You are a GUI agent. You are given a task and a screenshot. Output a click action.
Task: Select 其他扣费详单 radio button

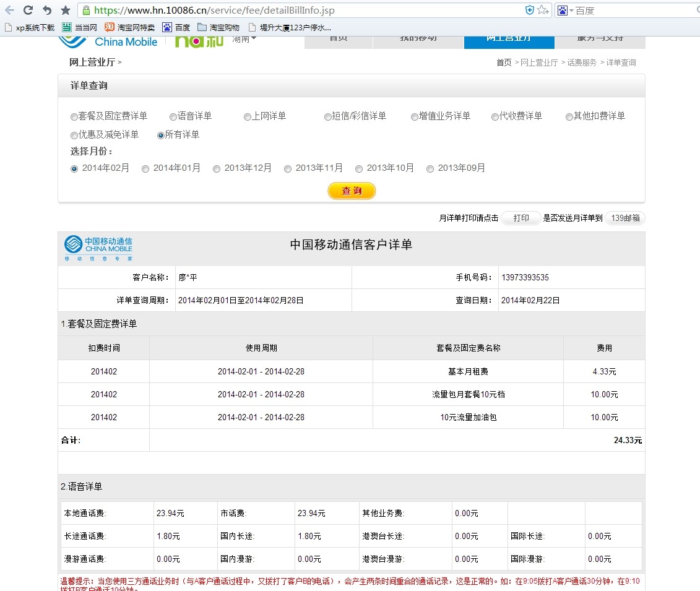(x=569, y=117)
